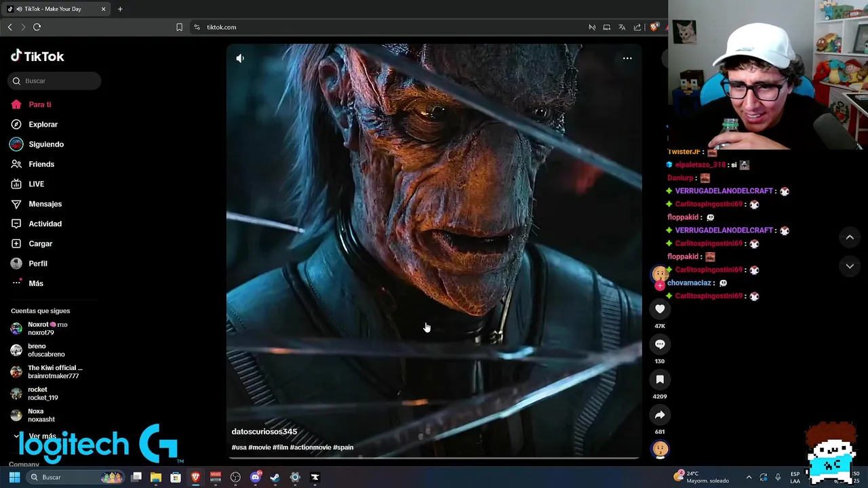
Task: Close the TikTok browser tab
Action: tap(104, 9)
